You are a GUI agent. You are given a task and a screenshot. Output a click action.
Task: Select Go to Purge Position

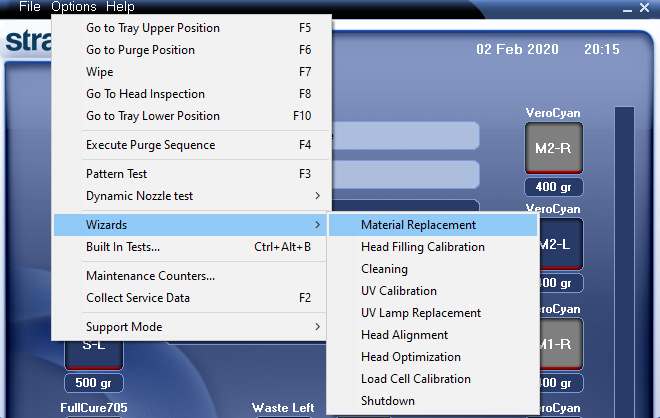coord(140,50)
